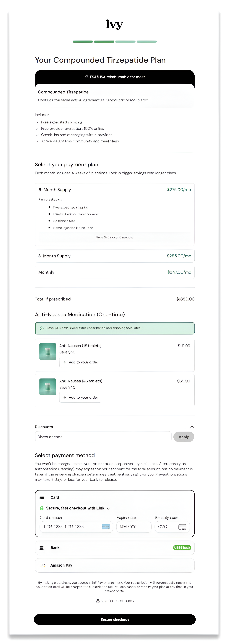Click the CVC card illustration icon
228x644 pixels.
[183, 527]
